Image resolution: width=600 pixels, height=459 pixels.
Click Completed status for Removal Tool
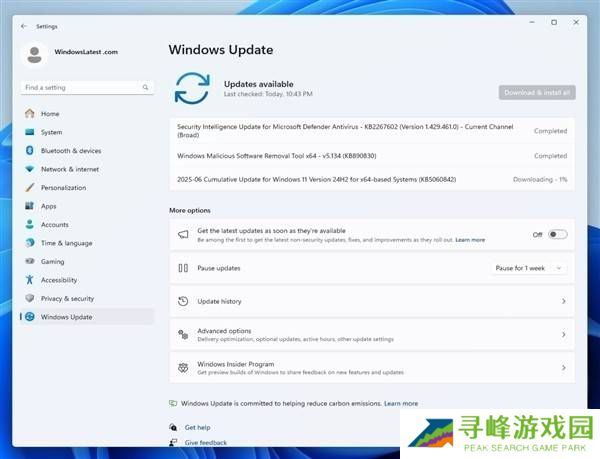coord(551,156)
